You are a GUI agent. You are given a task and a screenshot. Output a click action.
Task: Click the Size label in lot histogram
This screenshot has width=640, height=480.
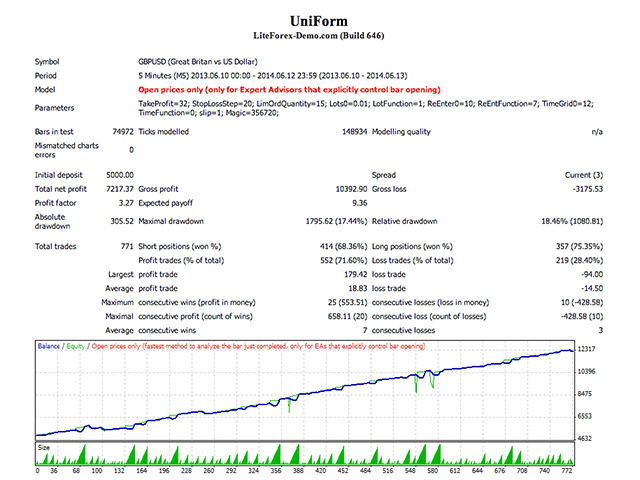(43, 448)
